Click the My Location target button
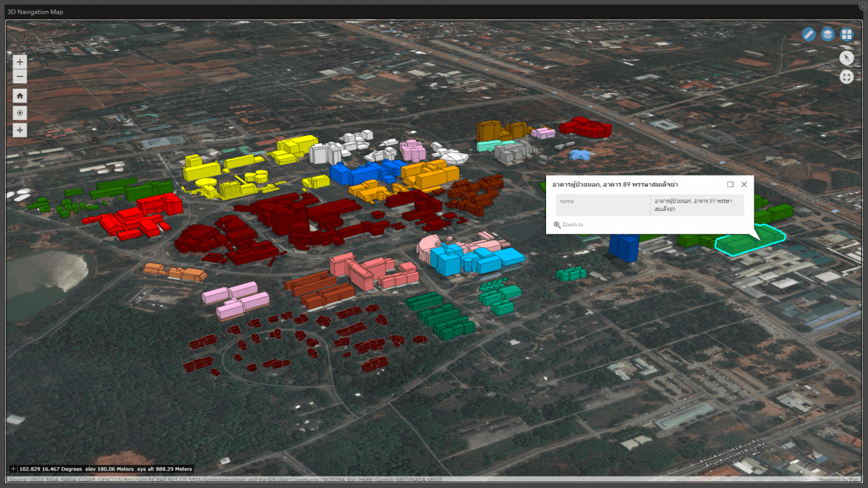 coord(20,113)
